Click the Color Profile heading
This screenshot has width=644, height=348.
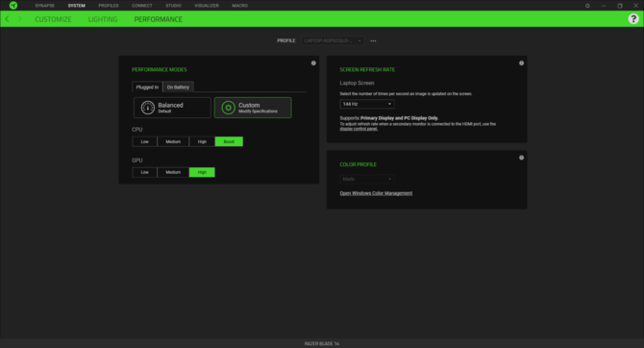[x=359, y=164]
